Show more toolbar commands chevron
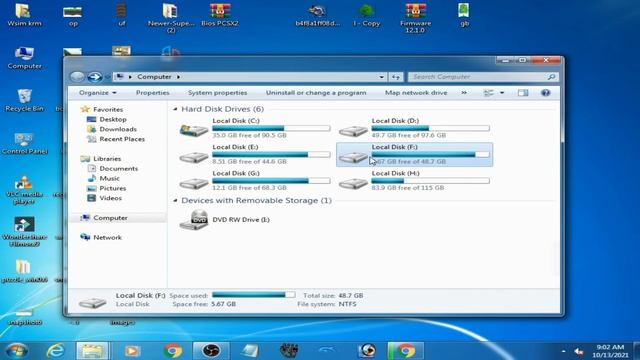 [x=464, y=93]
